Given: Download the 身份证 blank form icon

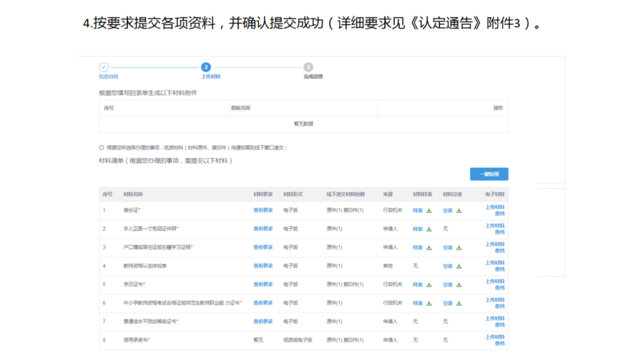Looking at the screenshot, I should 459,211.
